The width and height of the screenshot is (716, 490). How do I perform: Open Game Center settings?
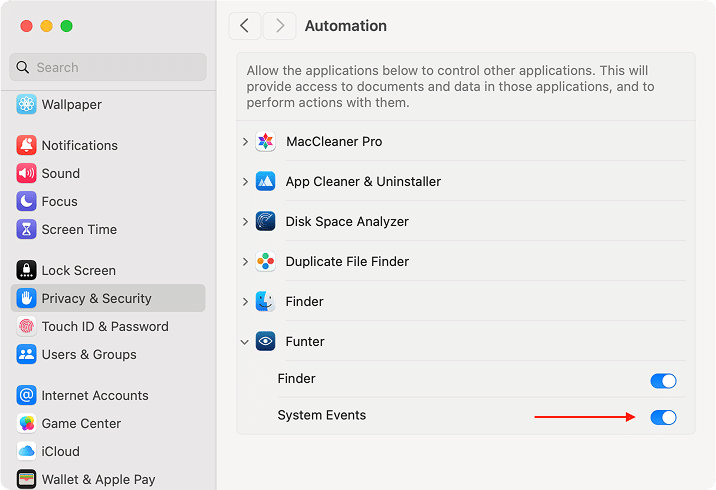pos(108,423)
